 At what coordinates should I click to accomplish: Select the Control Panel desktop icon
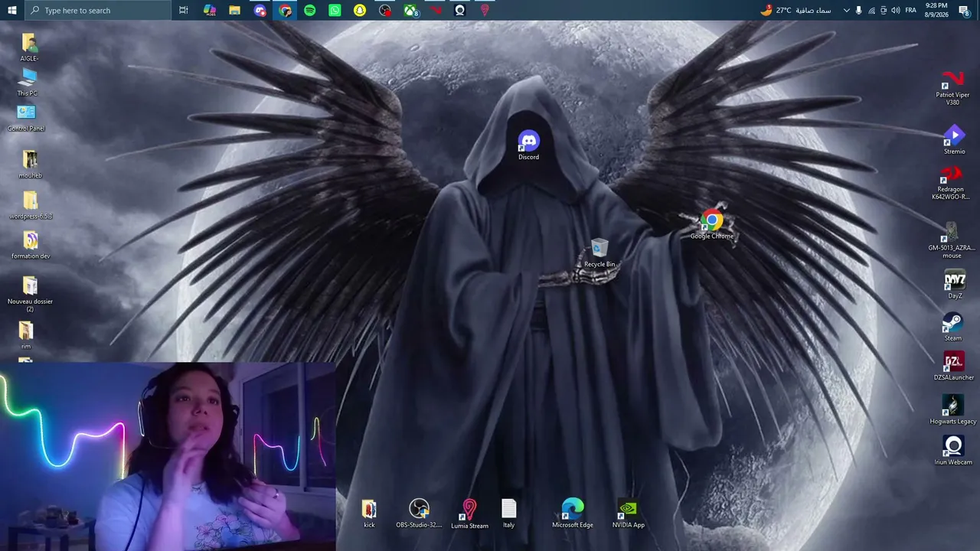point(26,118)
